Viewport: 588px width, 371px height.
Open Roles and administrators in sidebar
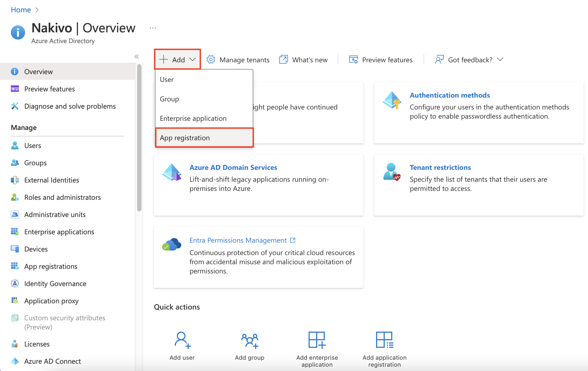click(62, 197)
